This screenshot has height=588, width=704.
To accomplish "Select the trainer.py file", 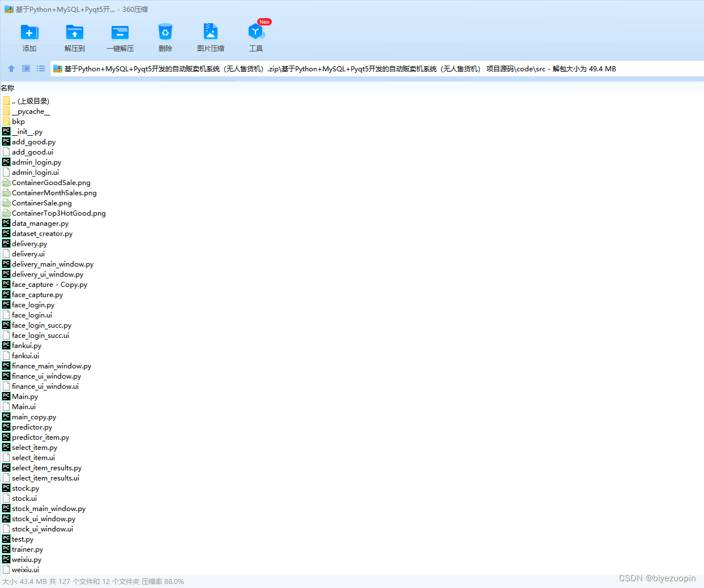I will [x=23, y=549].
